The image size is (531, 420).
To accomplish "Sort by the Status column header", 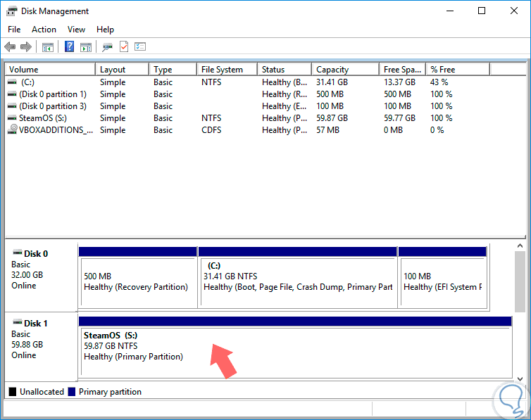I will click(x=285, y=70).
